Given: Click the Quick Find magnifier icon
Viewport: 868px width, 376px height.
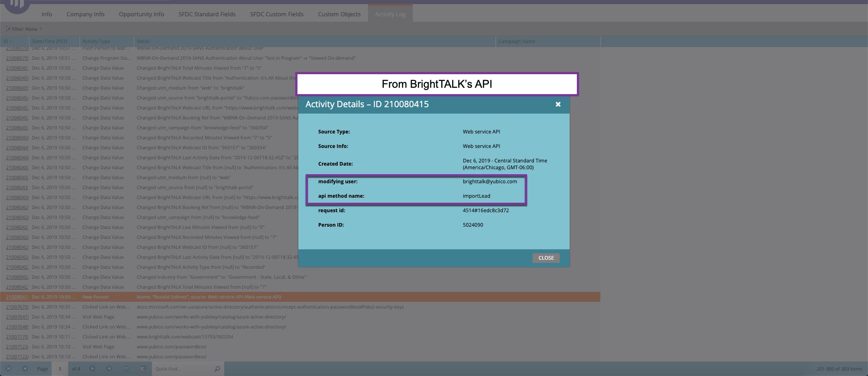Looking at the screenshot, I should pos(217,369).
